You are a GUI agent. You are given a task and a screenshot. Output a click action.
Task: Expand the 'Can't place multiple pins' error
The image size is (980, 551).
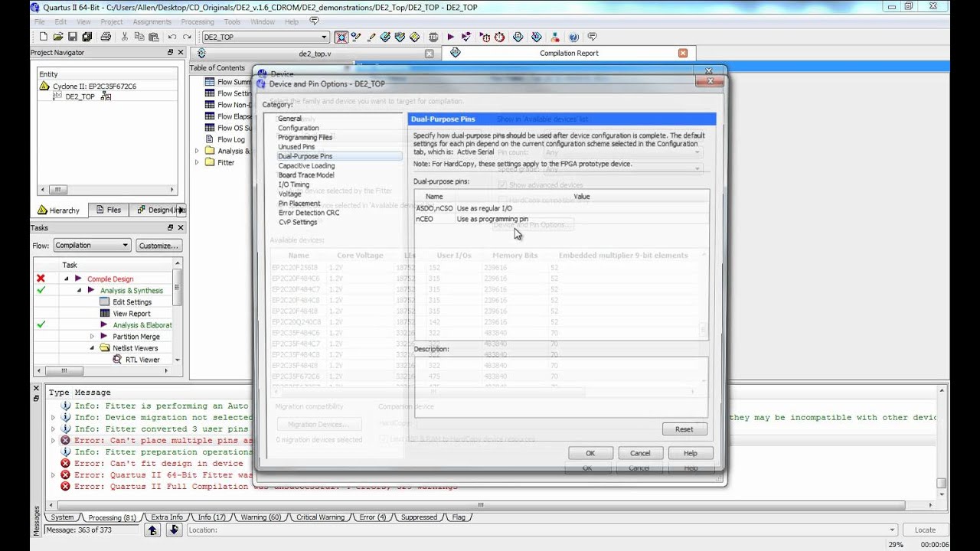53,441
